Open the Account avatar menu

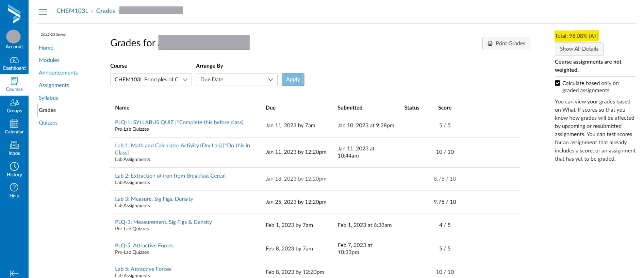click(14, 39)
